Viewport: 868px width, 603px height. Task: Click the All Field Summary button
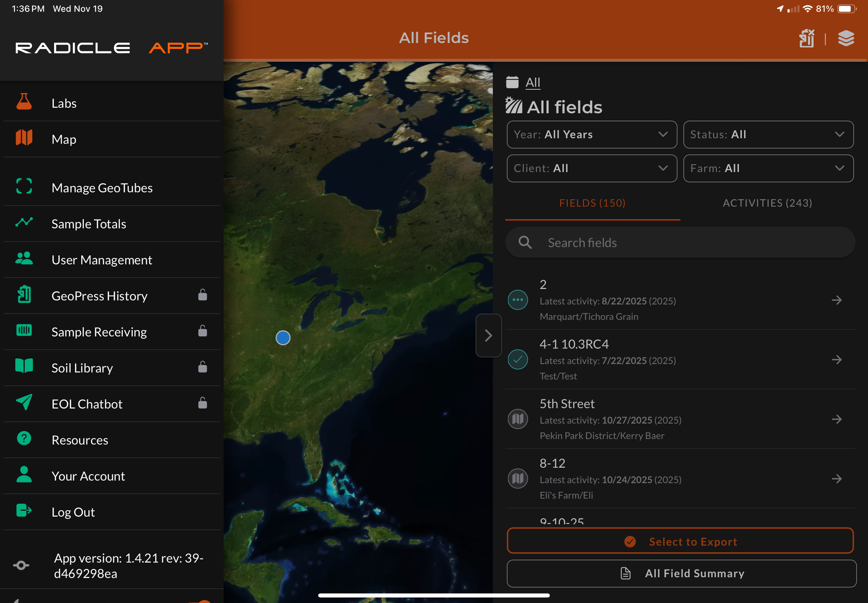(682, 574)
